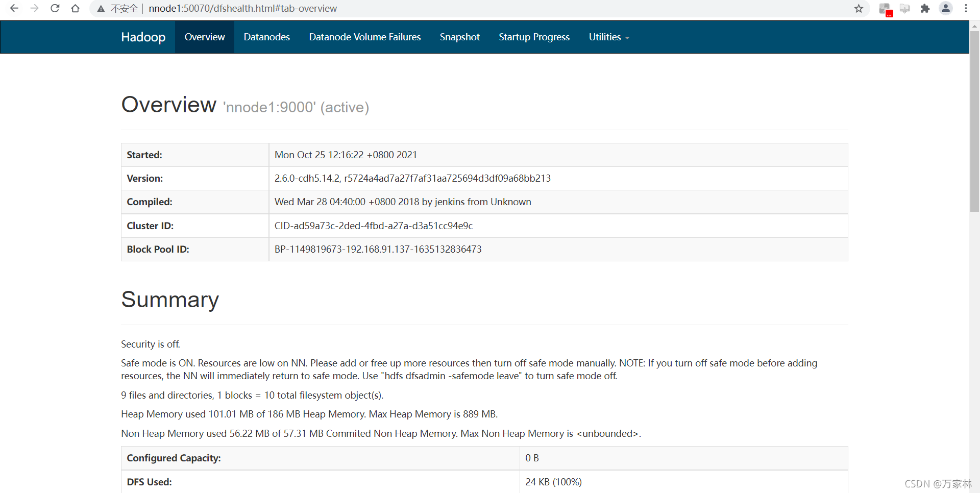The image size is (980, 493).
Task: Click the '9 files and directories' line
Action: [x=252, y=395]
